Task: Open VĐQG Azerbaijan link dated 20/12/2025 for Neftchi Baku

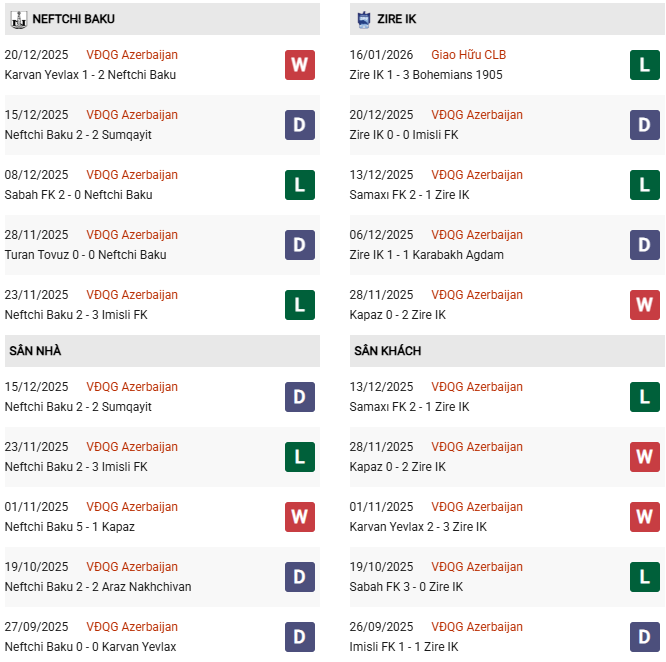Action: [132, 55]
